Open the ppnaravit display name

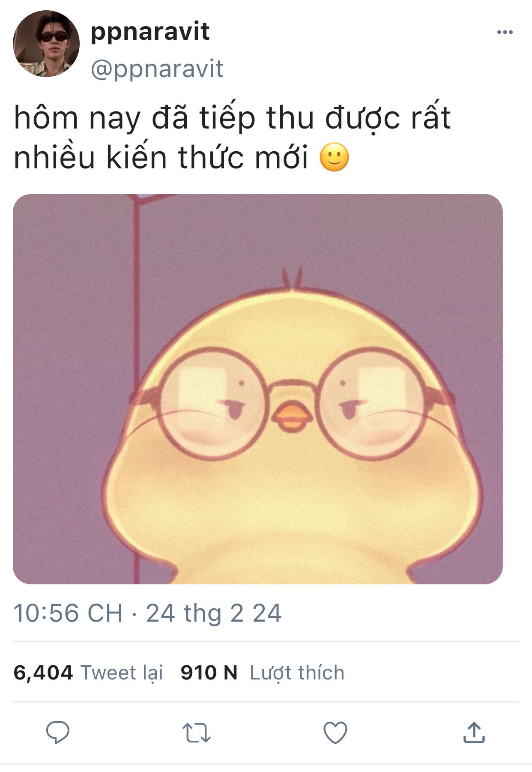[150, 33]
